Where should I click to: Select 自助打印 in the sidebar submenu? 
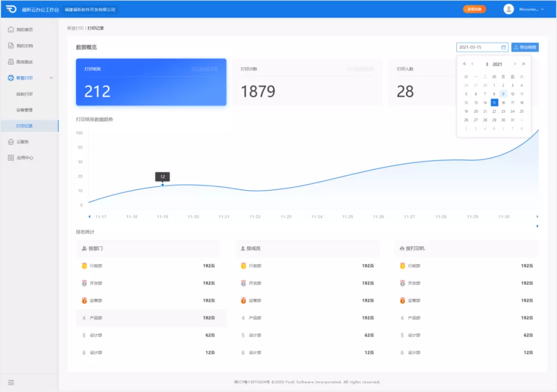click(24, 94)
